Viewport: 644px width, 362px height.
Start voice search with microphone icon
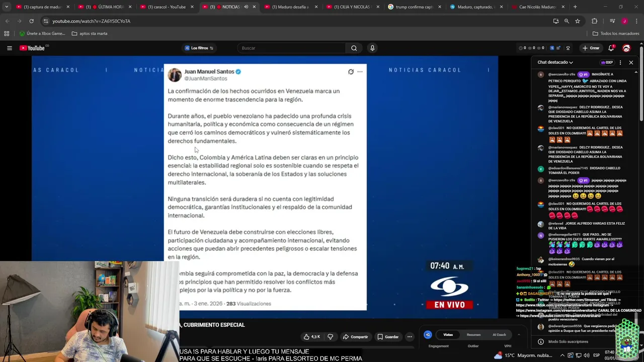click(x=372, y=48)
